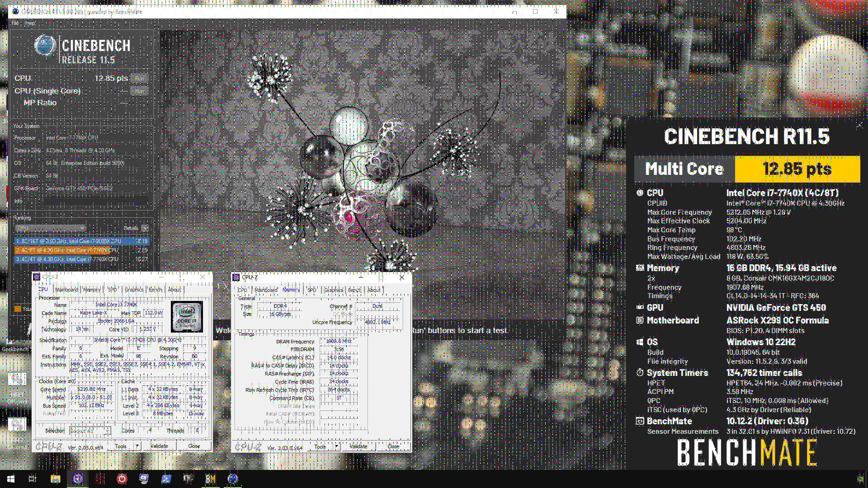This screenshot has height=488, width=868.
Task: Run the CPU (Single Core) test
Action: pyautogui.click(x=139, y=91)
